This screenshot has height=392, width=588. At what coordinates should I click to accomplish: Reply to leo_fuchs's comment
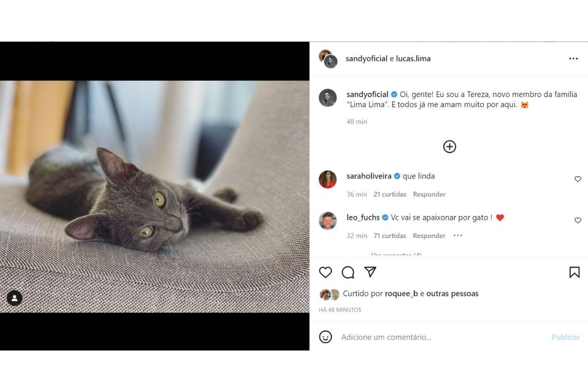[x=429, y=236]
